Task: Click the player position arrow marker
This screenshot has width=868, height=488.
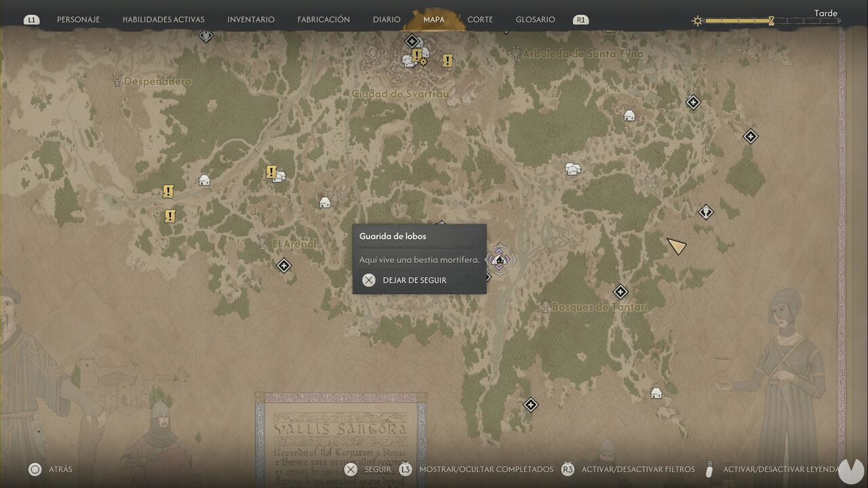Action: click(x=676, y=246)
